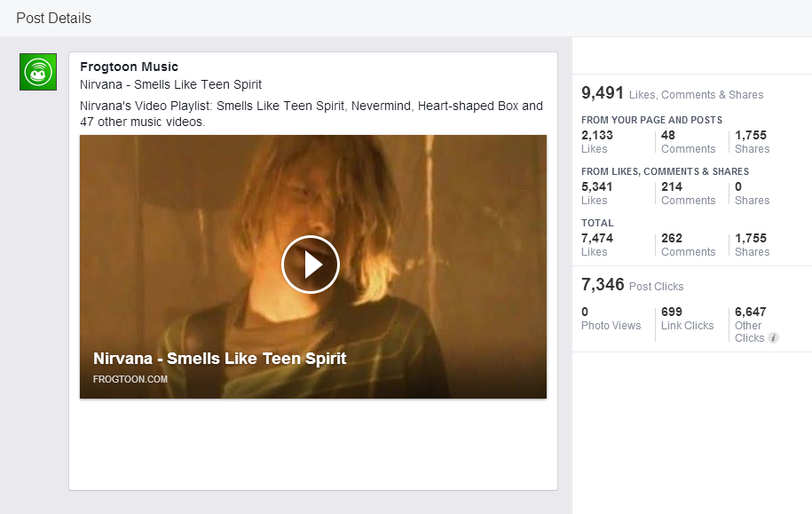This screenshot has width=812, height=514.
Task: Click the 7,474 total Likes stat
Action: [597, 239]
